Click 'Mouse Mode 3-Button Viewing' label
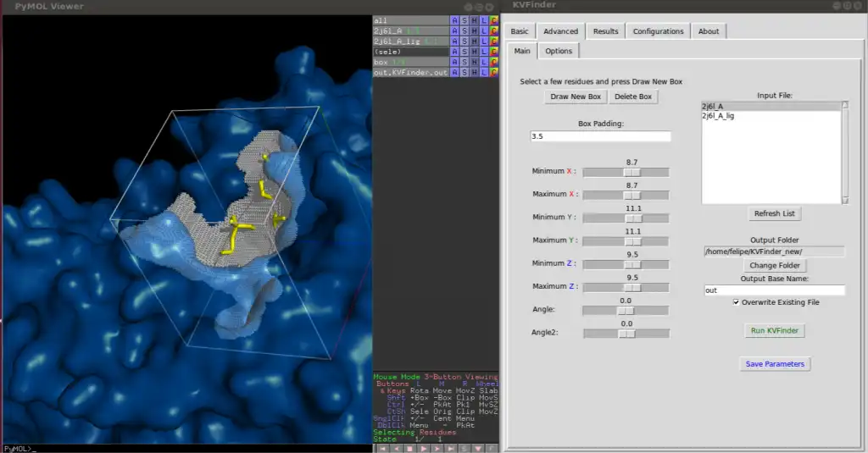The height and width of the screenshot is (453, 868). click(436, 377)
